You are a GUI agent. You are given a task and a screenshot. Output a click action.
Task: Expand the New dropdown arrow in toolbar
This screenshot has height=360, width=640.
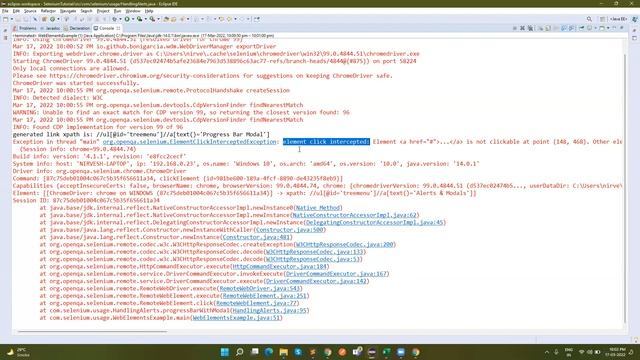click(11, 19)
